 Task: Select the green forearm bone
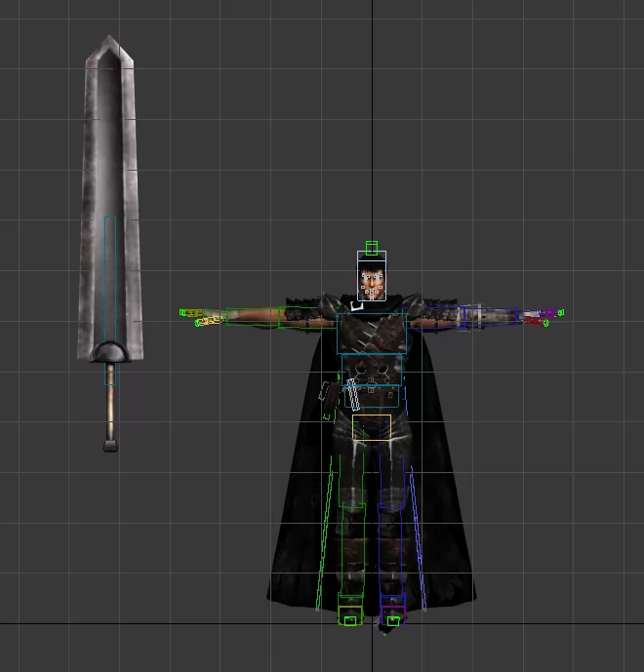(253, 317)
